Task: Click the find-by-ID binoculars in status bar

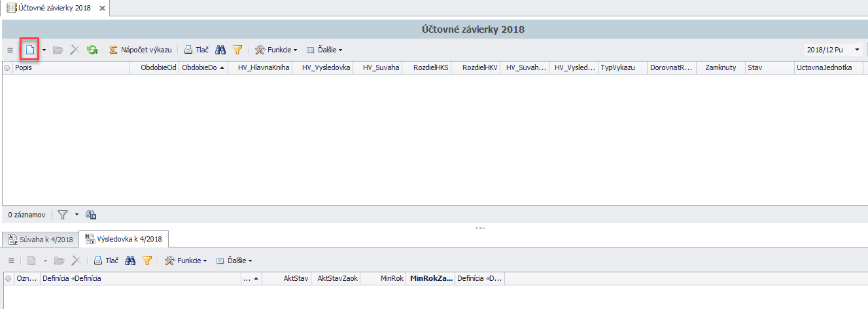Action: point(92,215)
